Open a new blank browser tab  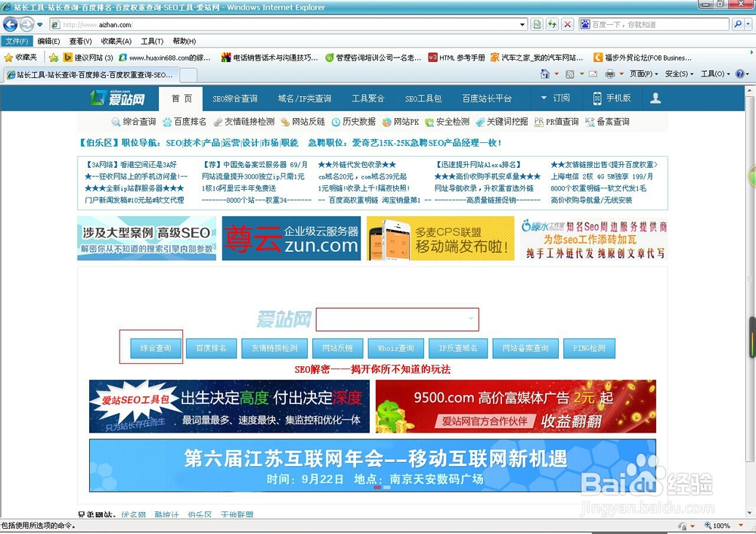(188, 75)
